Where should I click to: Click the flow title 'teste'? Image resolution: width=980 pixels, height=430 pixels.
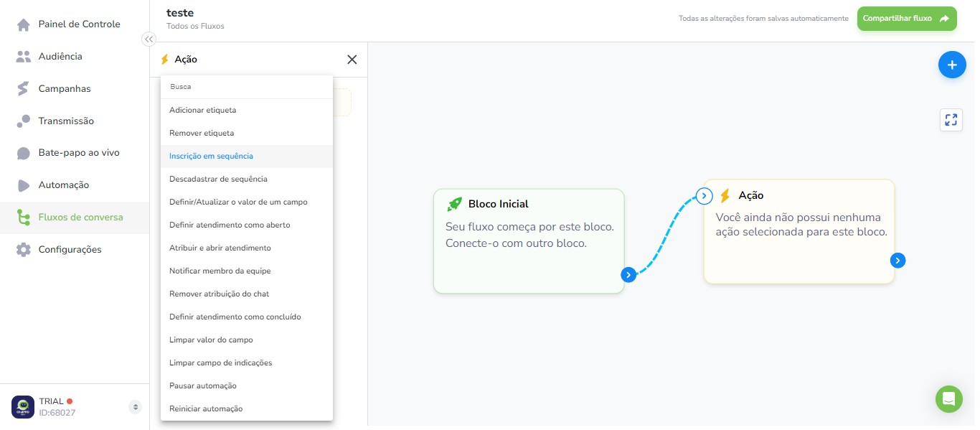[x=180, y=12]
